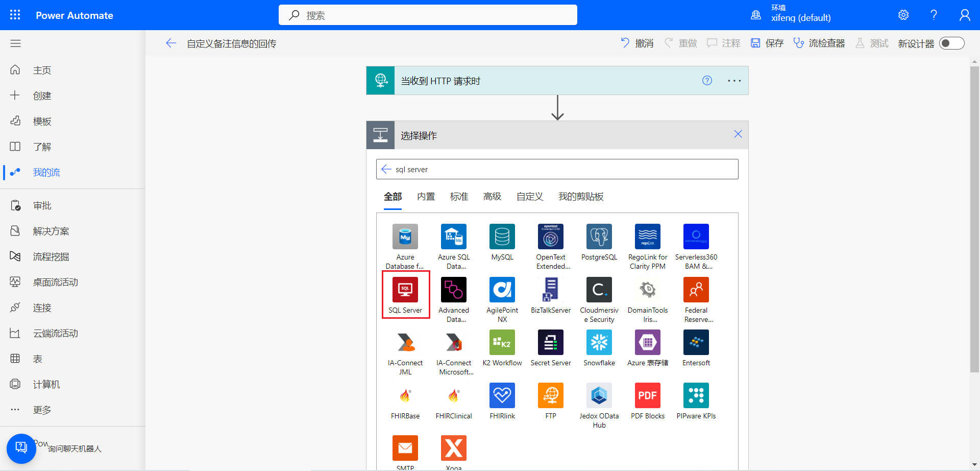Run the 流检查器 flow checker

coord(819,43)
